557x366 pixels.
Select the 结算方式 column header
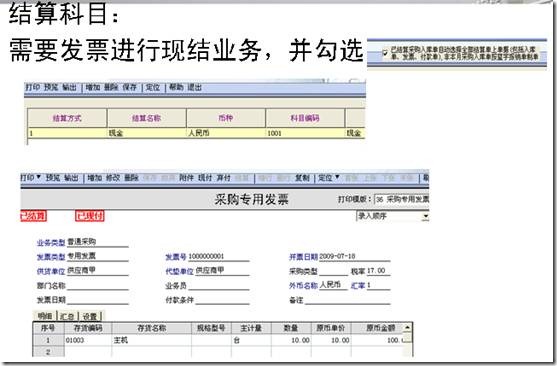pyautogui.click(x=67, y=118)
